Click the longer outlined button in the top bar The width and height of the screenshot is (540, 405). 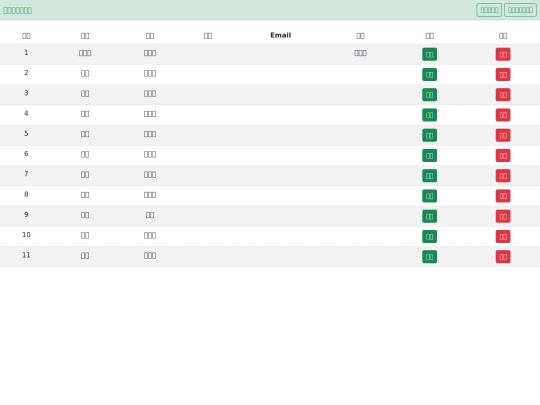point(520,10)
